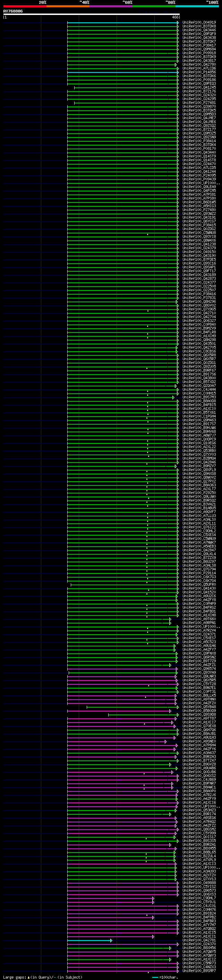Viewport: 222px width, 980px height.
Task: Select UniRef100_Q53HZ3 label
Action: (199, 810)
